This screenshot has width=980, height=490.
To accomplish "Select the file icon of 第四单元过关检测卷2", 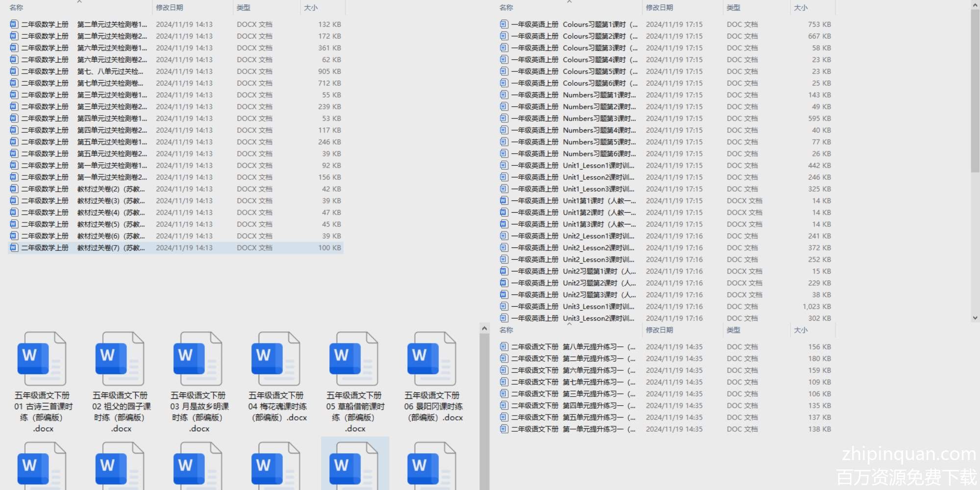I will [14, 130].
